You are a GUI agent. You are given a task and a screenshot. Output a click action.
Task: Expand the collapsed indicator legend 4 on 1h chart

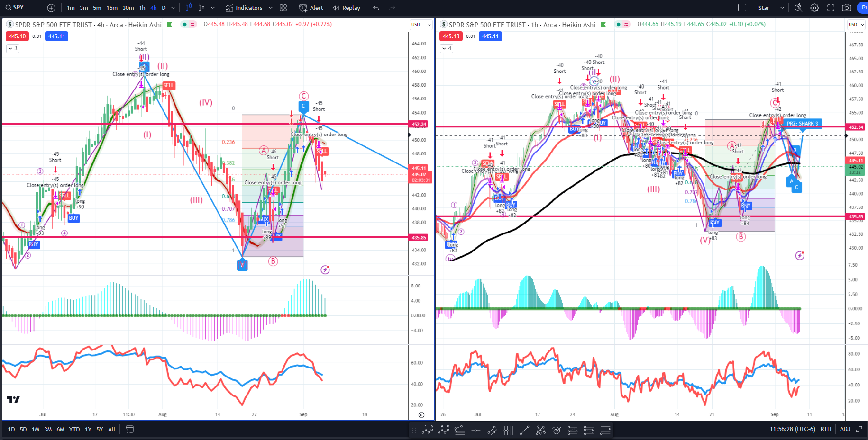447,48
